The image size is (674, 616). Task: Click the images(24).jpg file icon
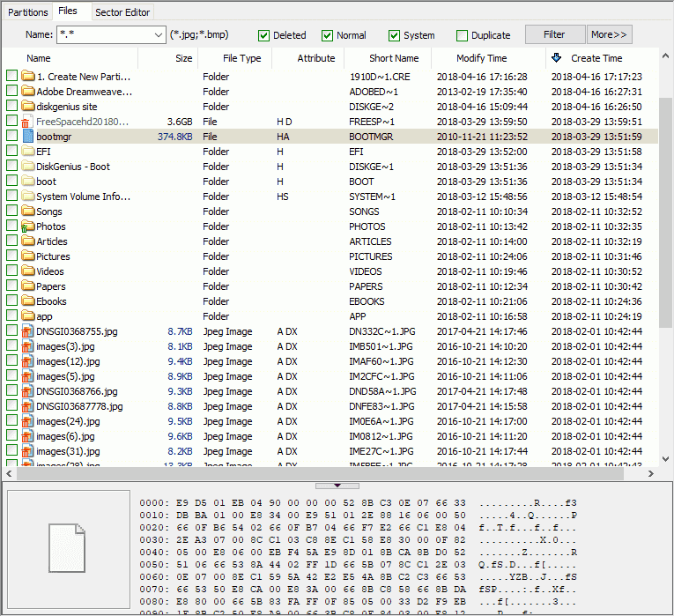click(27, 421)
